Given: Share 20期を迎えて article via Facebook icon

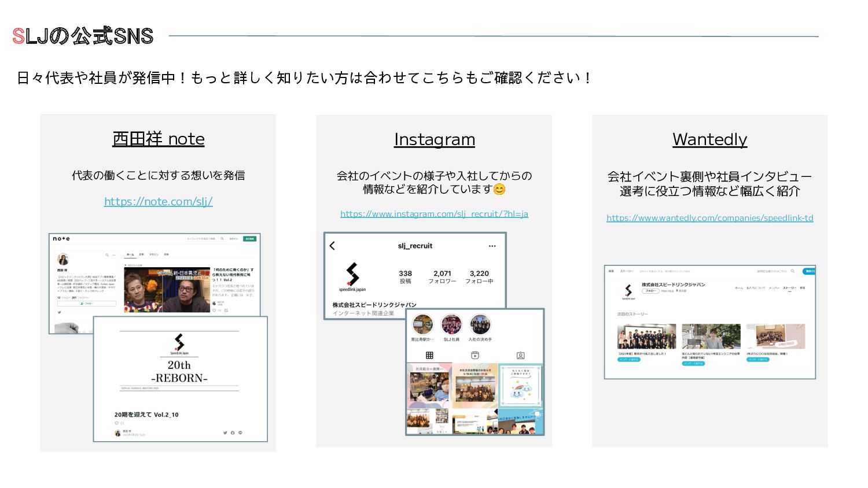Looking at the screenshot, I should (233, 432).
